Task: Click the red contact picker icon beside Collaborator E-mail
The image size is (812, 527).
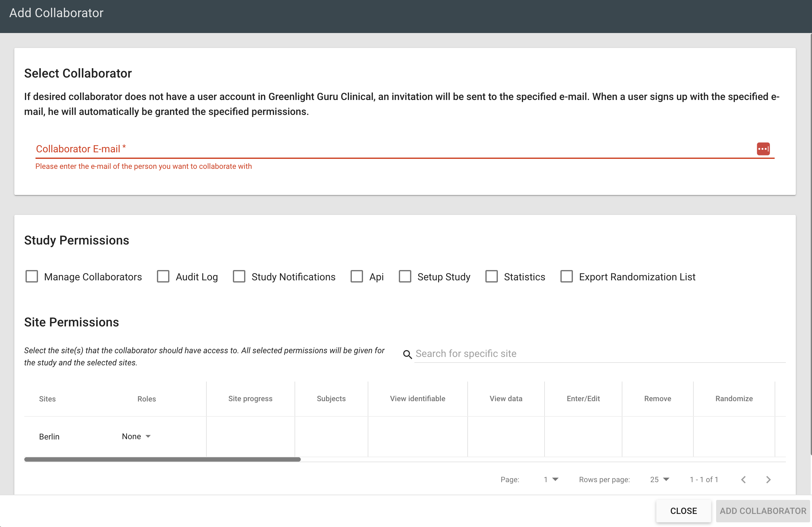Action: pyautogui.click(x=763, y=149)
